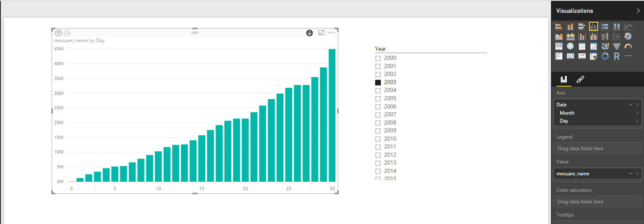This screenshot has width=644, height=224.
Task: Click the Color saturation drop area
Action: coord(598,202)
